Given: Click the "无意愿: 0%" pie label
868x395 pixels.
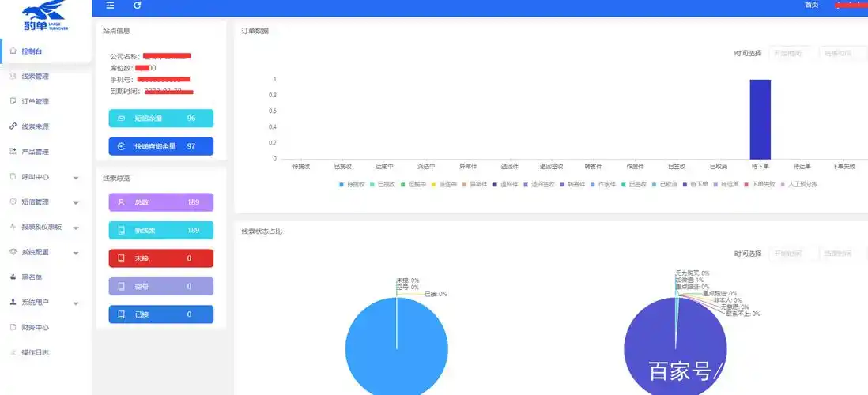Looking at the screenshot, I should [734, 307].
